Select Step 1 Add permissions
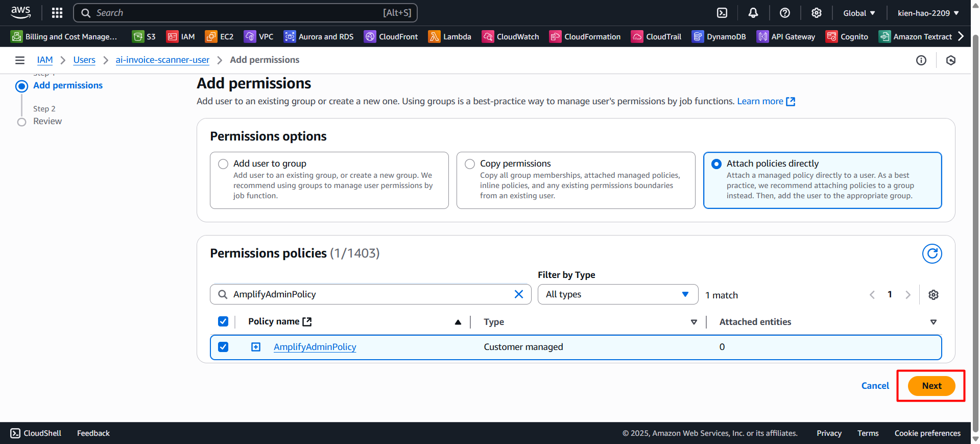 click(x=68, y=85)
